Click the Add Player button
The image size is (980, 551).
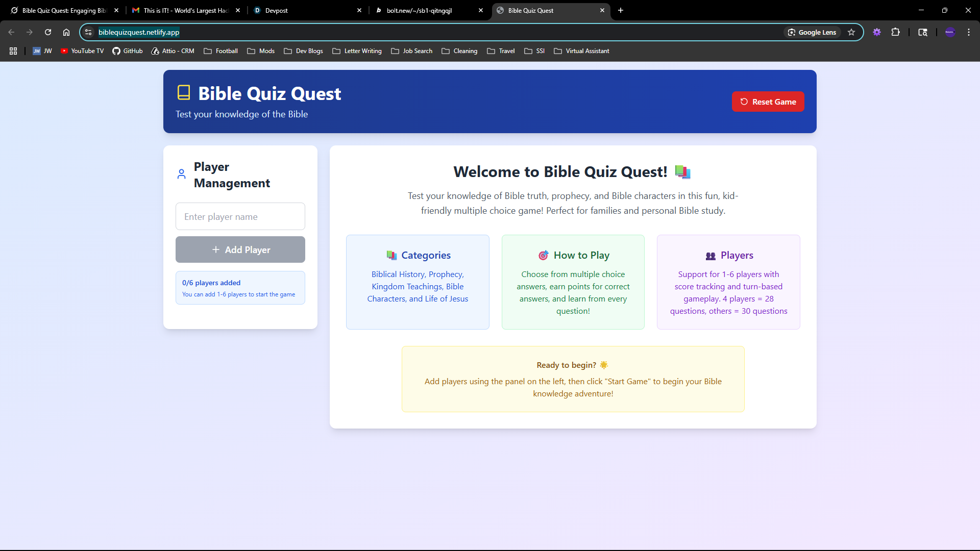[x=240, y=249]
